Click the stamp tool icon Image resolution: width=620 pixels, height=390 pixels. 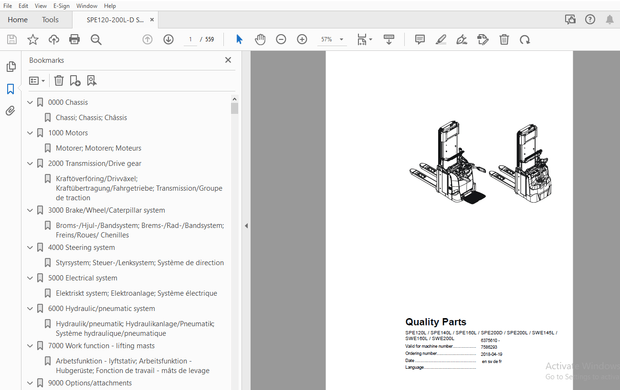point(483,40)
